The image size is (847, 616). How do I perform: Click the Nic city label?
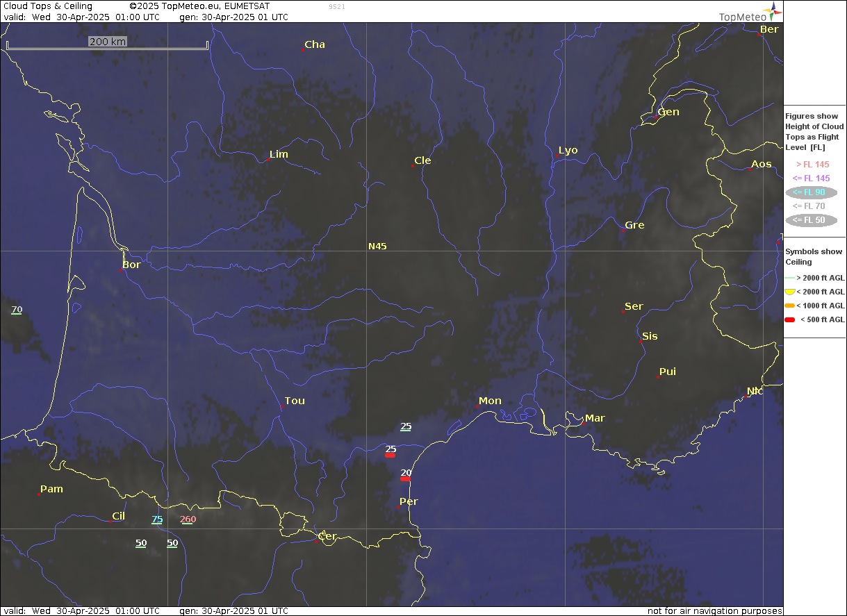[755, 391]
